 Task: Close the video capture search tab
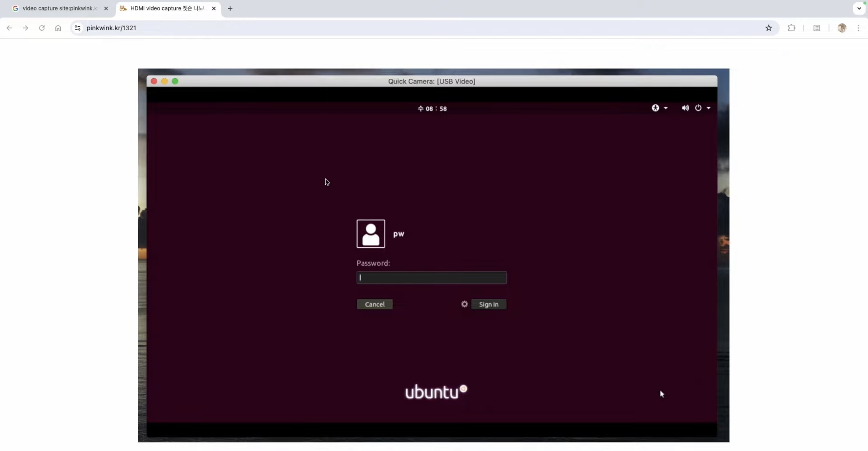click(x=106, y=8)
